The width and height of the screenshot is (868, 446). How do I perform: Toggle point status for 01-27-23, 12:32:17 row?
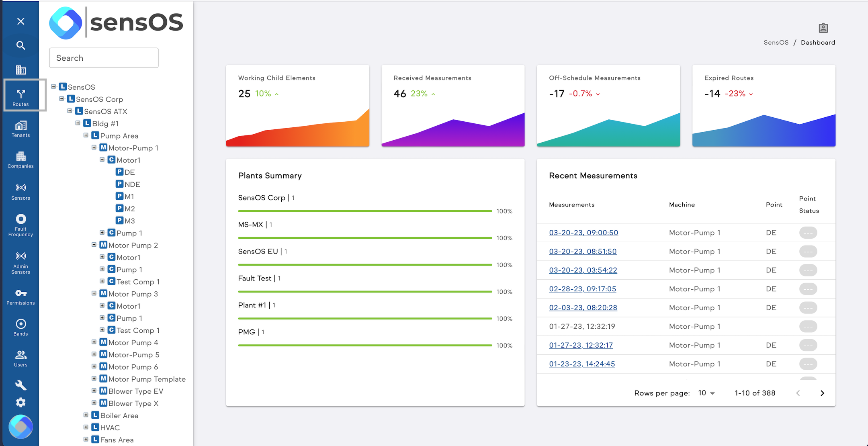click(x=808, y=345)
